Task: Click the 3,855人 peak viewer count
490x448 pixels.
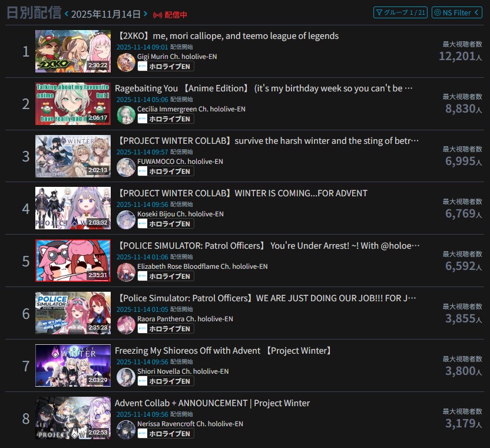Action: [463, 318]
